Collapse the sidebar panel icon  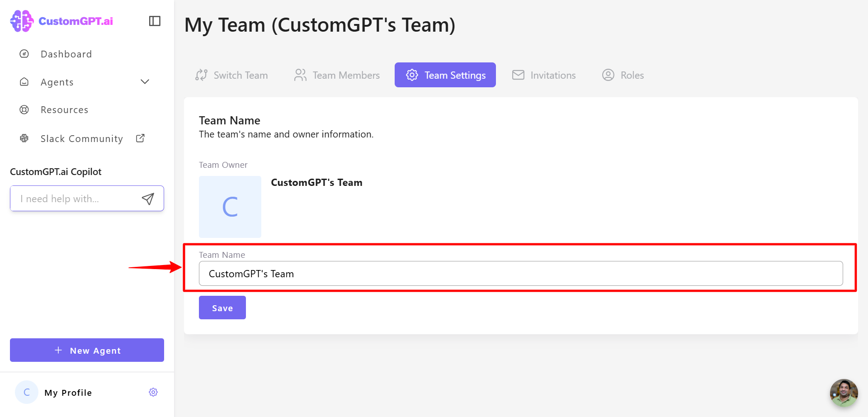[x=155, y=21]
